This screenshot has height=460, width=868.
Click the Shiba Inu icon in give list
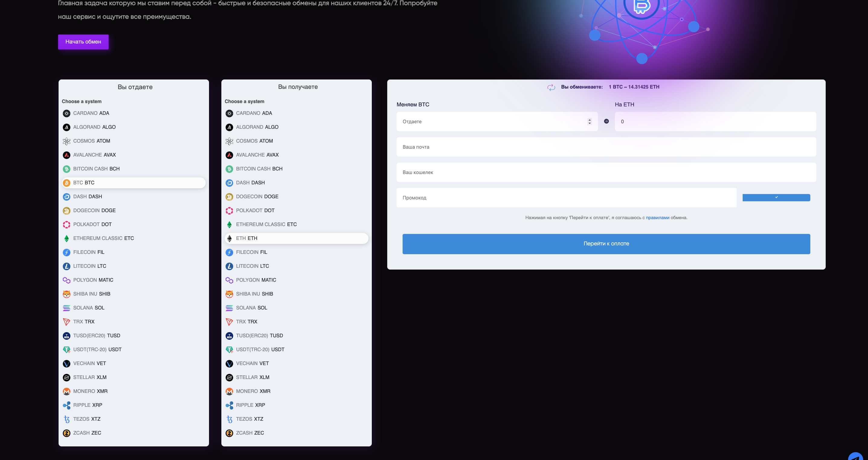[66, 294]
